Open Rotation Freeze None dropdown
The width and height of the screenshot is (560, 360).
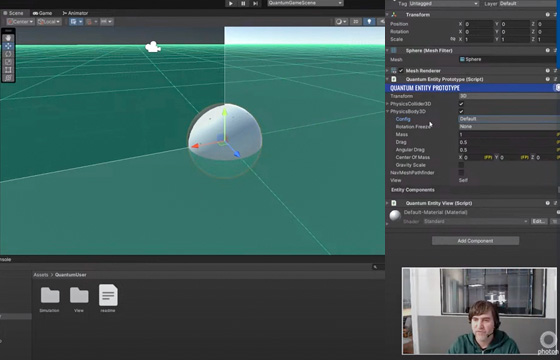(x=509, y=126)
